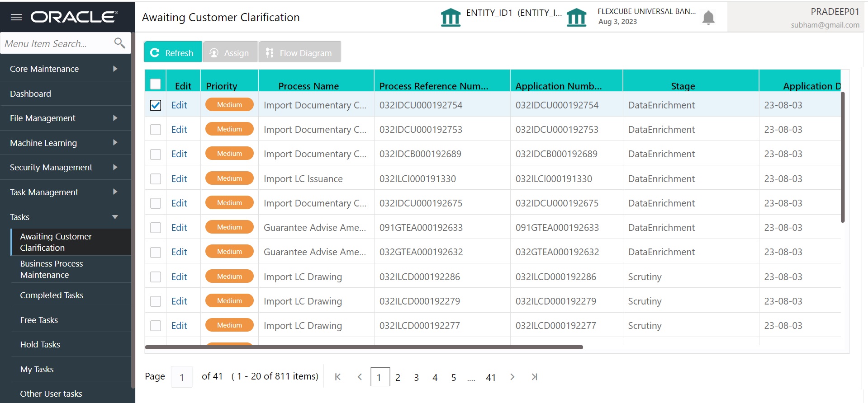This screenshot has height=403, width=868.
Task: Open Completed Tasks
Action: coord(71,295)
